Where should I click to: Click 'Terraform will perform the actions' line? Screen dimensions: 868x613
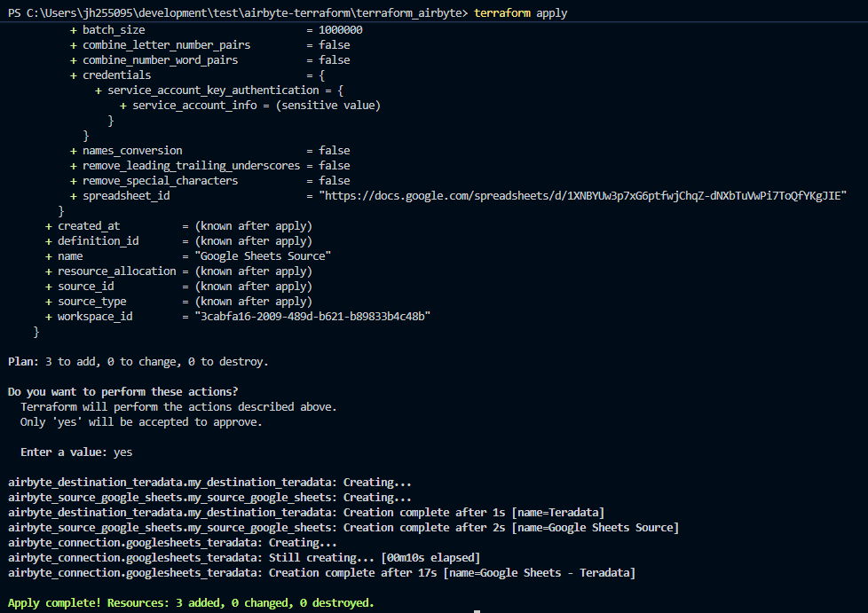point(178,406)
